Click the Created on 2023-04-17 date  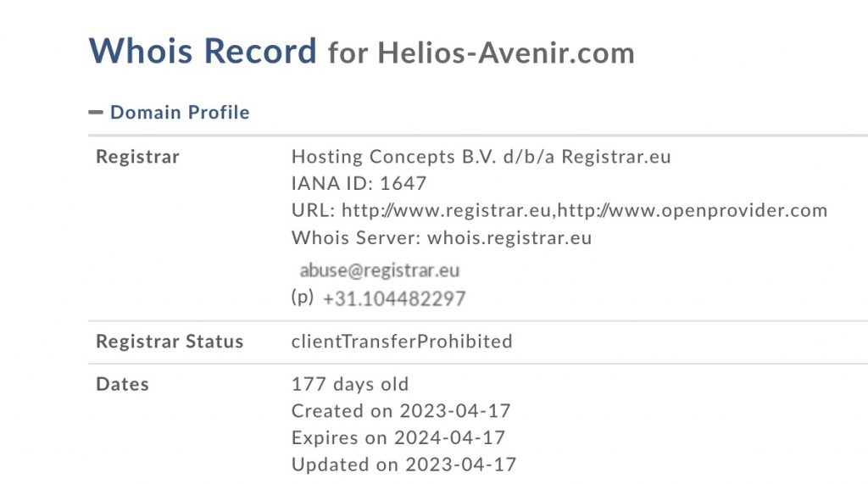tap(401, 411)
